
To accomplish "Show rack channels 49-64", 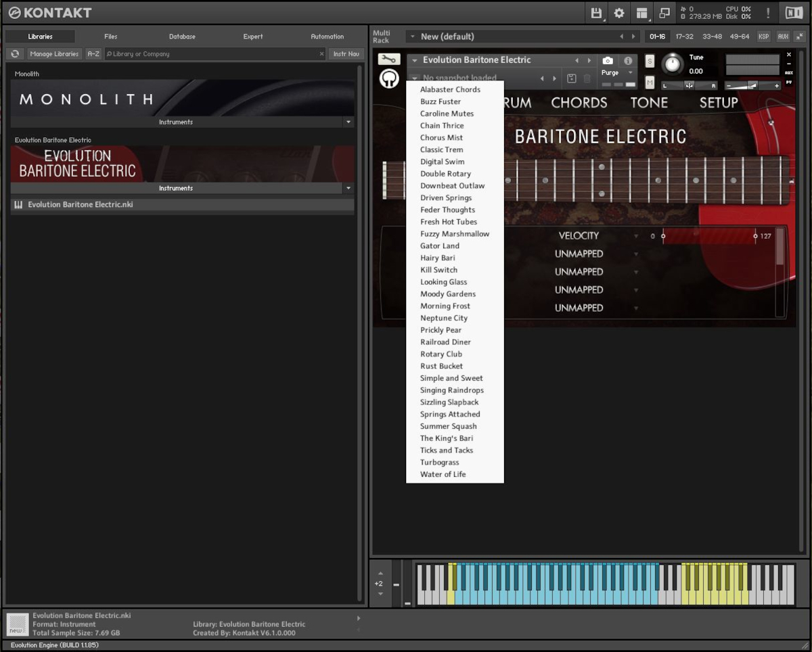I will [740, 37].
